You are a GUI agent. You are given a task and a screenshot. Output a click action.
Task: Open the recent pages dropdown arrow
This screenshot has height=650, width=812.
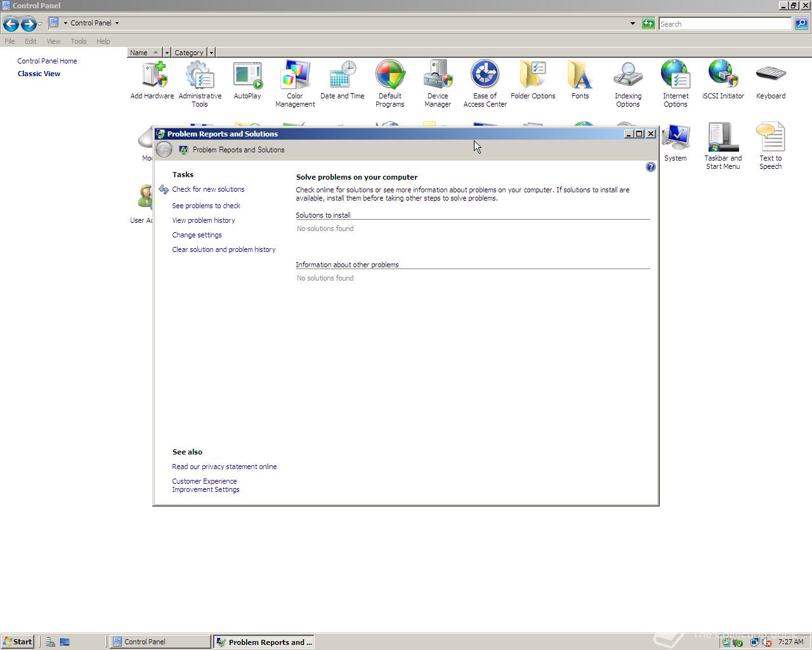[x=40, y=24]
